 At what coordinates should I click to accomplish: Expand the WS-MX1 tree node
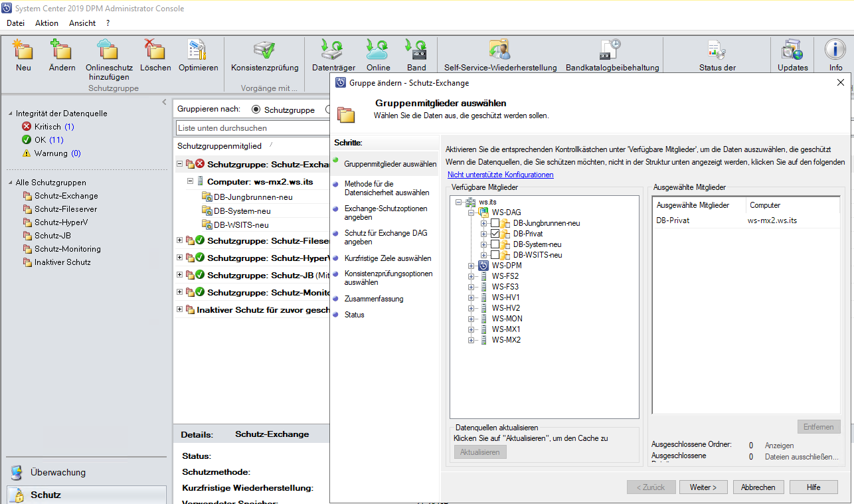pyautogui.click(x=471, y=329)
